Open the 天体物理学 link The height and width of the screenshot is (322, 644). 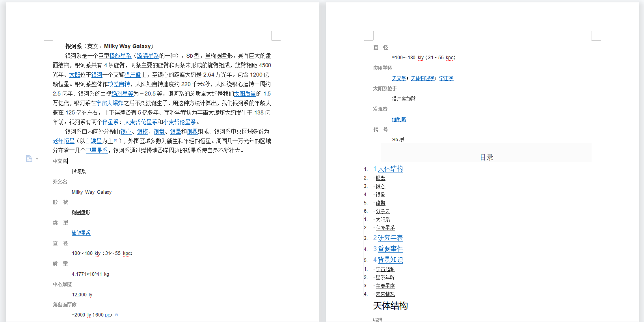(x=423, y=79)
